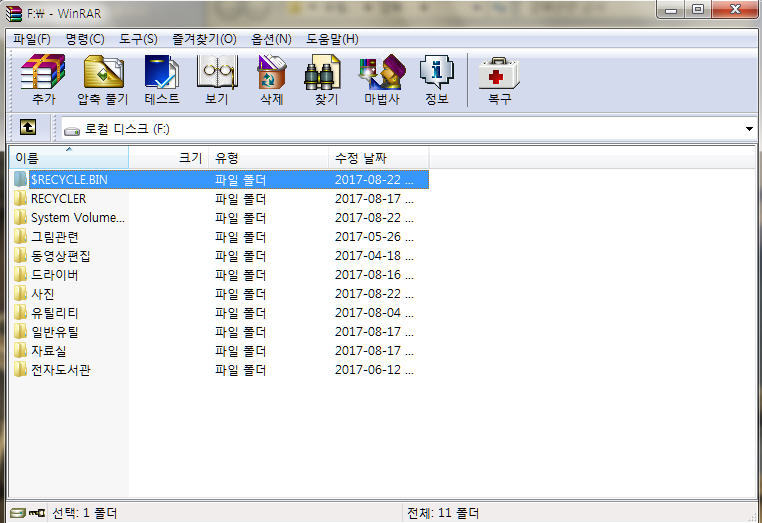
Task: Click the 일반유틸 folder icon
Action: (20, 331)
